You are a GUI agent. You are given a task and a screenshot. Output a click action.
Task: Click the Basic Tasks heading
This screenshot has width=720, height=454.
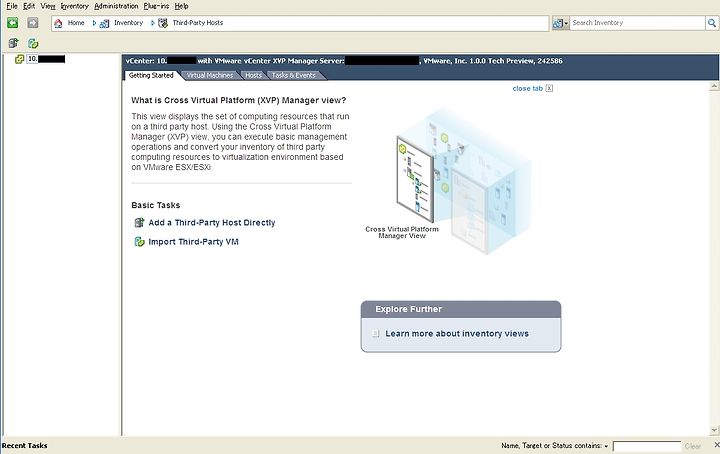156,205
